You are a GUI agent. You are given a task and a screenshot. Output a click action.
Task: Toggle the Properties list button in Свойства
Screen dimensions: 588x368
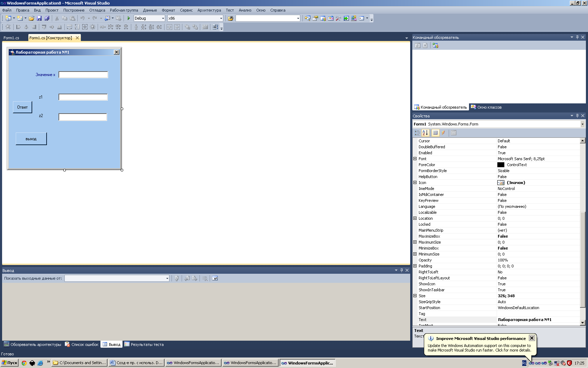pos(435,133)
